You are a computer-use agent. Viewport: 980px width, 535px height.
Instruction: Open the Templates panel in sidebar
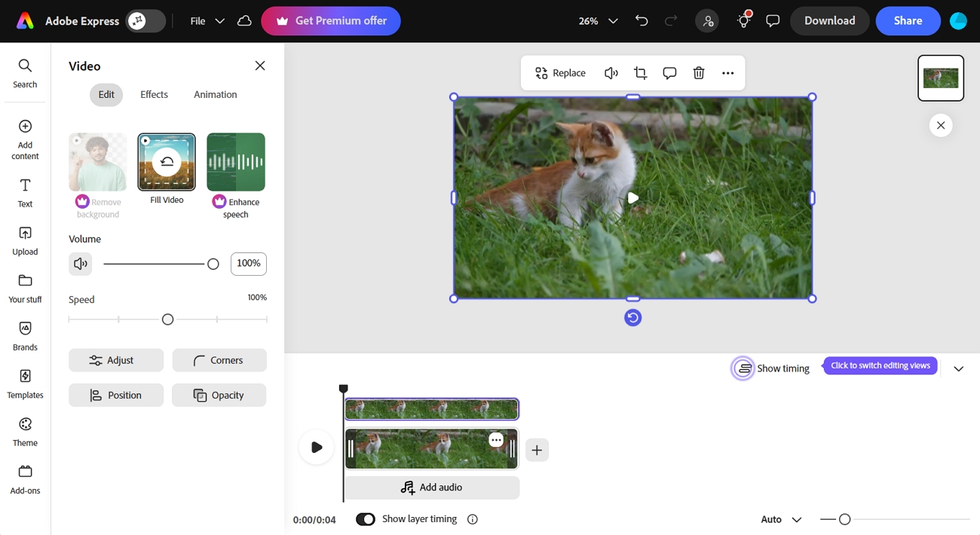pos(25,384)
